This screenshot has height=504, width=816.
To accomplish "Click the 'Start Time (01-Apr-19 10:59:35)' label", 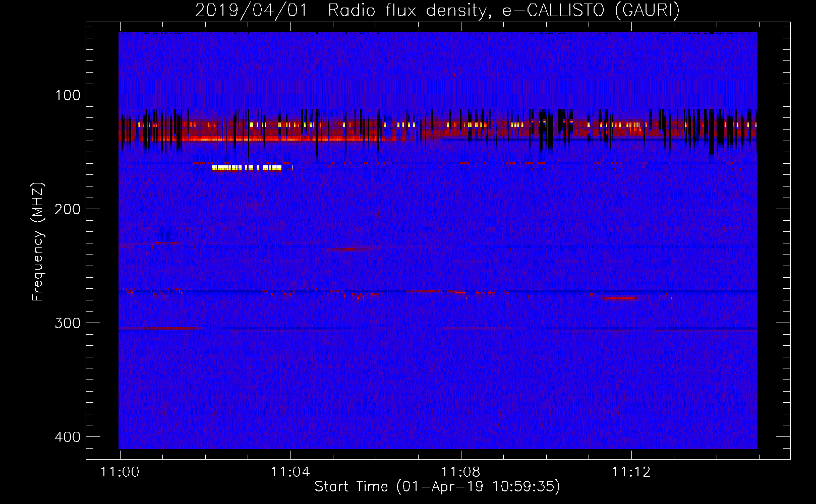I will coord(437,487).
